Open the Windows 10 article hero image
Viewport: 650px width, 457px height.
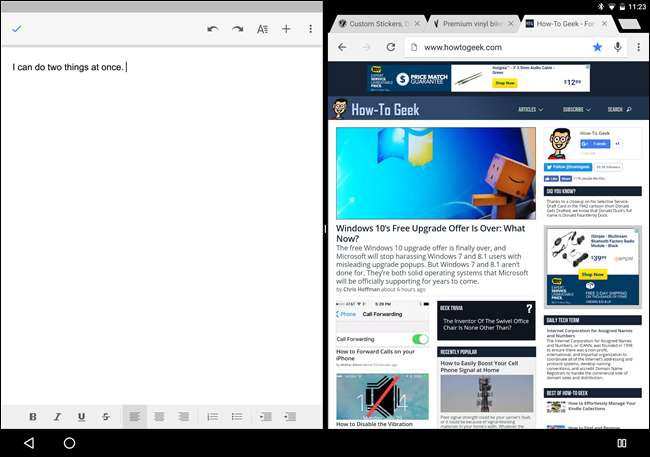pos(436,173)
